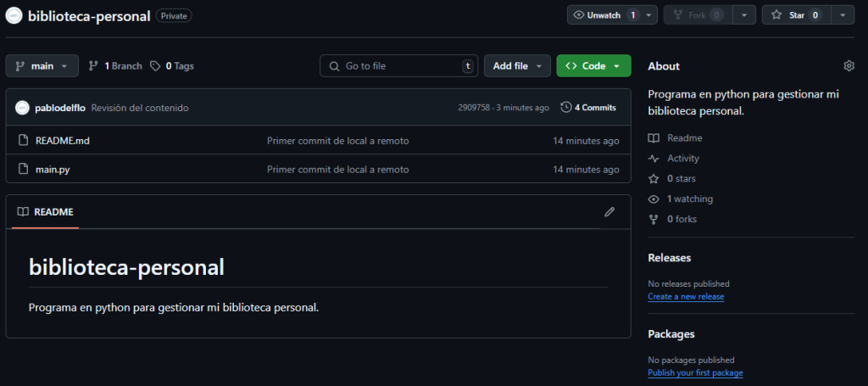Click the README.md file icon
Viewport: 868px width, 386px height.
[23, 141]
